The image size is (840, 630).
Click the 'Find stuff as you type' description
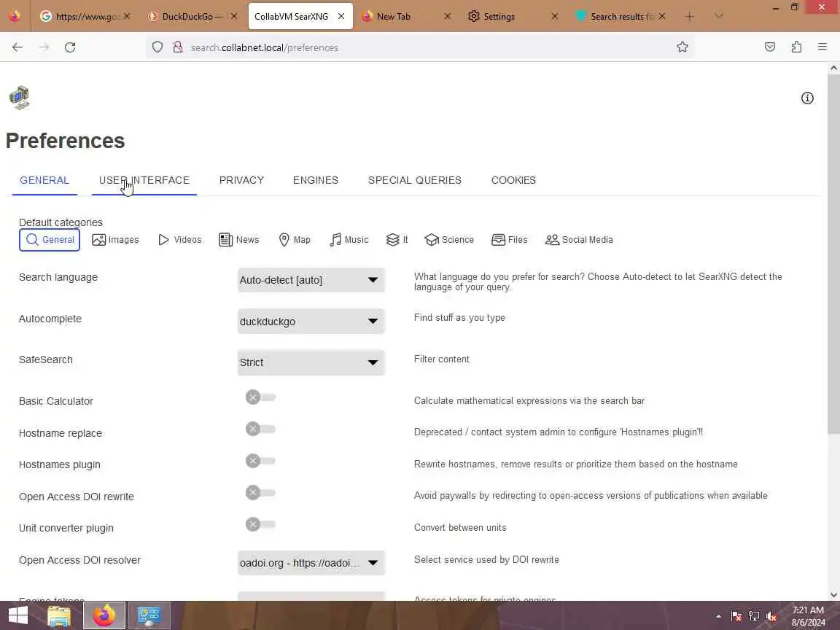(x=459, y=318)
